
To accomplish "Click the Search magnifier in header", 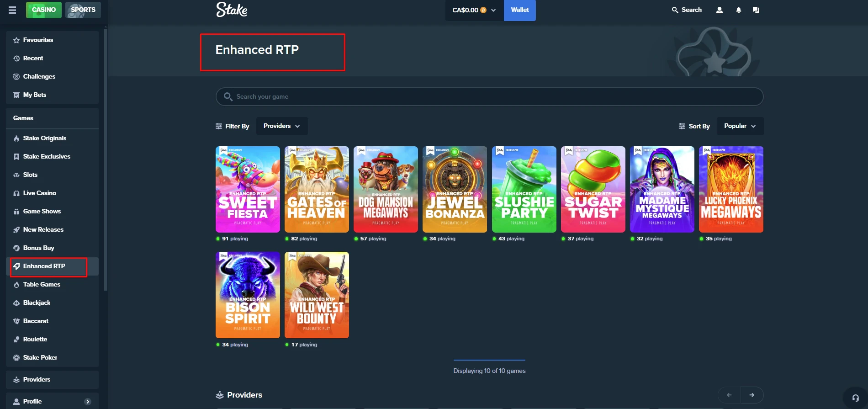I will pos(675,10).
